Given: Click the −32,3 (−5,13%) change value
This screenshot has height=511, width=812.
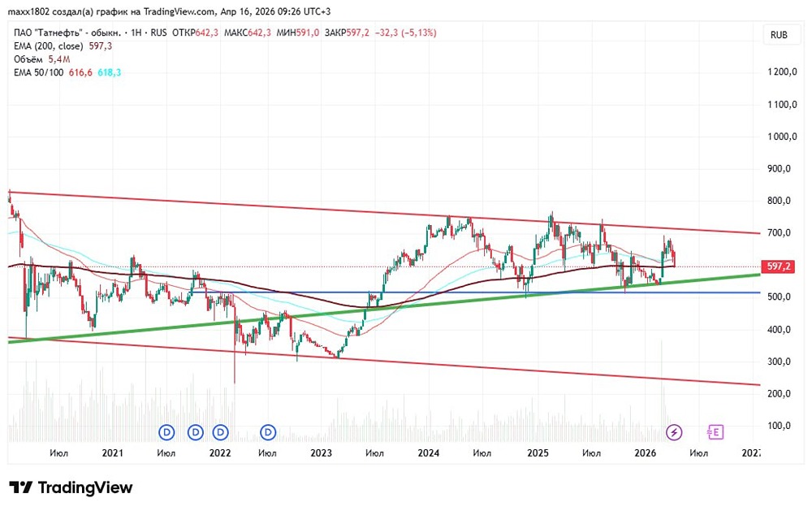Looking at the screenshot, I should coord(405,32).
